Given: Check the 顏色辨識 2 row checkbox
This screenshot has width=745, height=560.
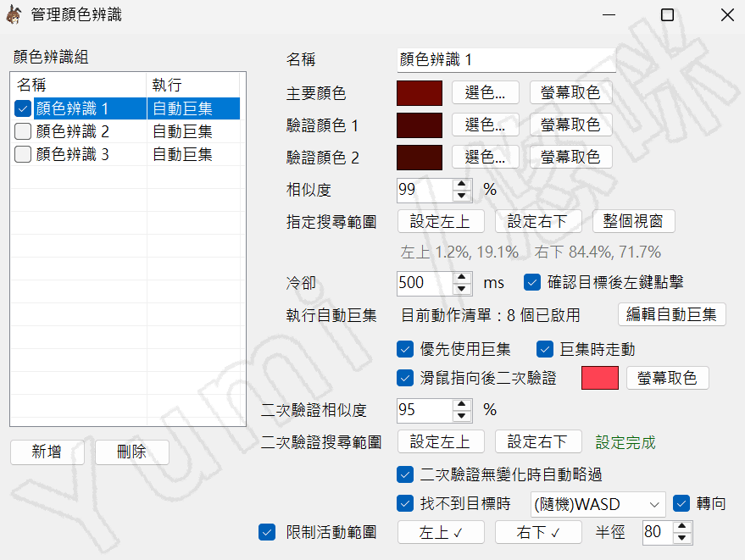Looking at the screenshot, I should pos(23,131).
